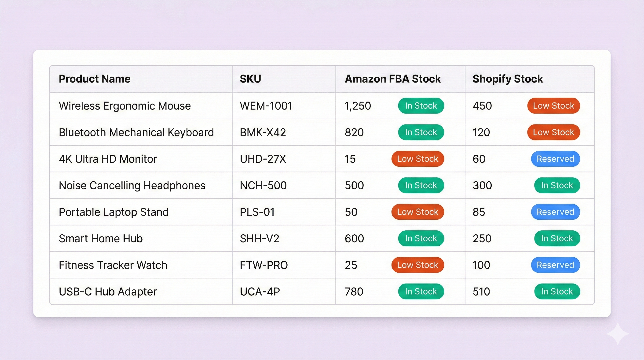Click the 'Low Stock' badge for Bluetooth Mechanical Keyboard Shopify
The image size is (644, 360).
point(553,132)
